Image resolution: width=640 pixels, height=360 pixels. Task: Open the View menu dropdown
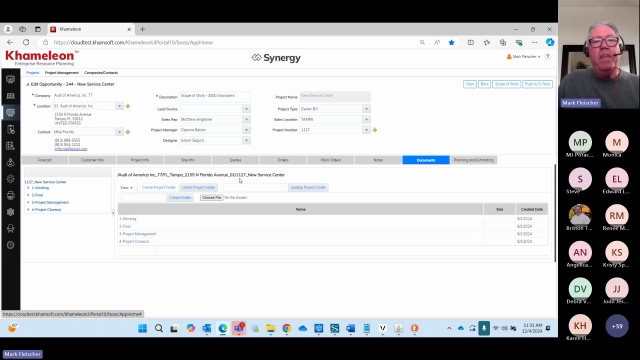[x=127, y=188]
